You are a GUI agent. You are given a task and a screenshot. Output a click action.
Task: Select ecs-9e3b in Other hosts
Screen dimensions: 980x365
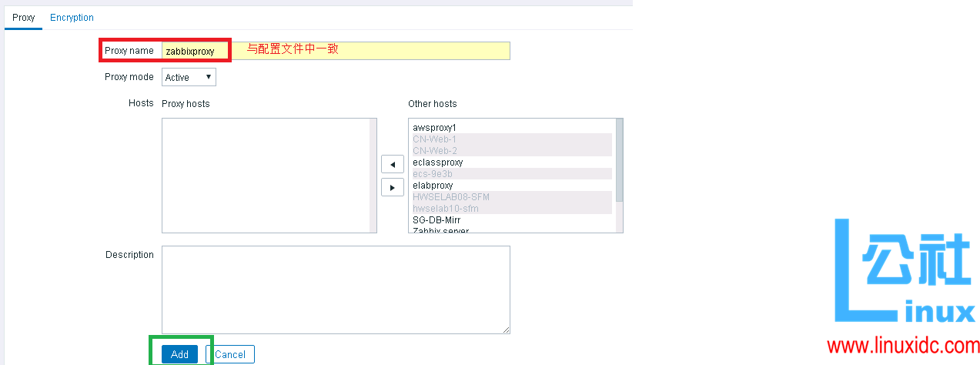click(x=512, y=174)
